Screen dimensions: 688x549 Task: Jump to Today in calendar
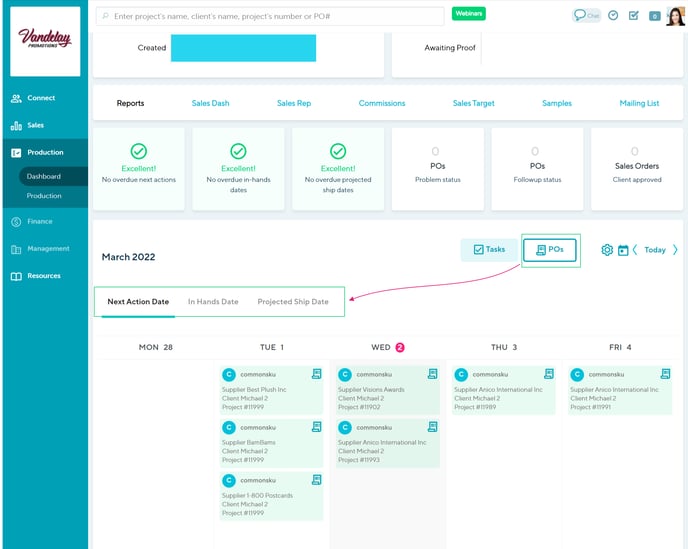pos(655,250)
